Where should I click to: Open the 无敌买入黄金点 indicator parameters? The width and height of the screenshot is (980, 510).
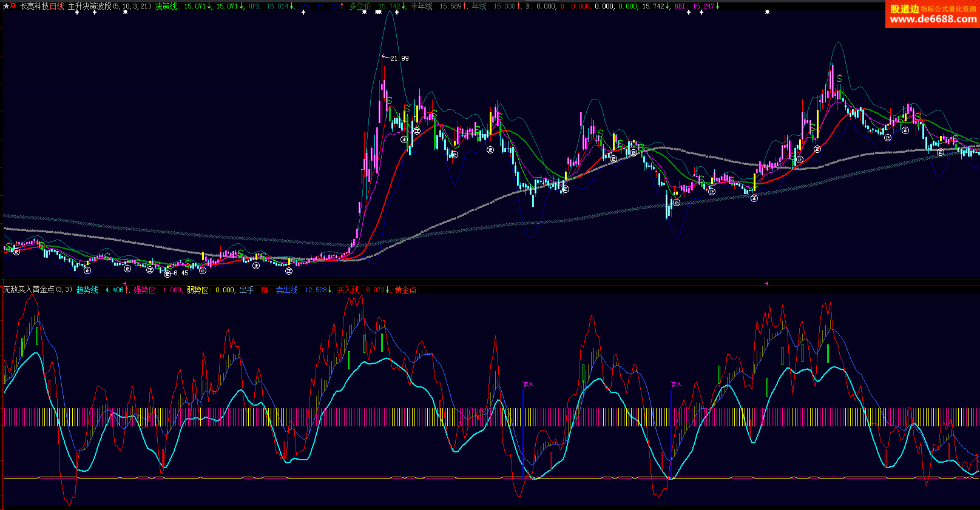29,290
